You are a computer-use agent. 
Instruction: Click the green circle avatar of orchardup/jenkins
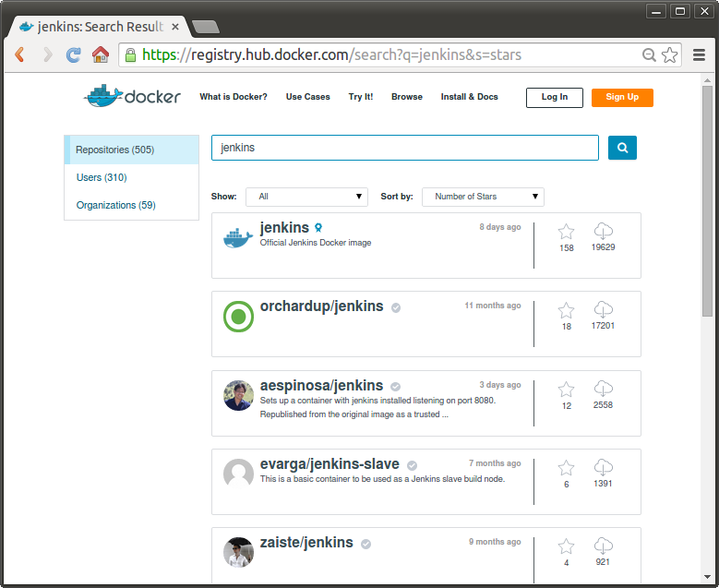click(x=238, y=317)
